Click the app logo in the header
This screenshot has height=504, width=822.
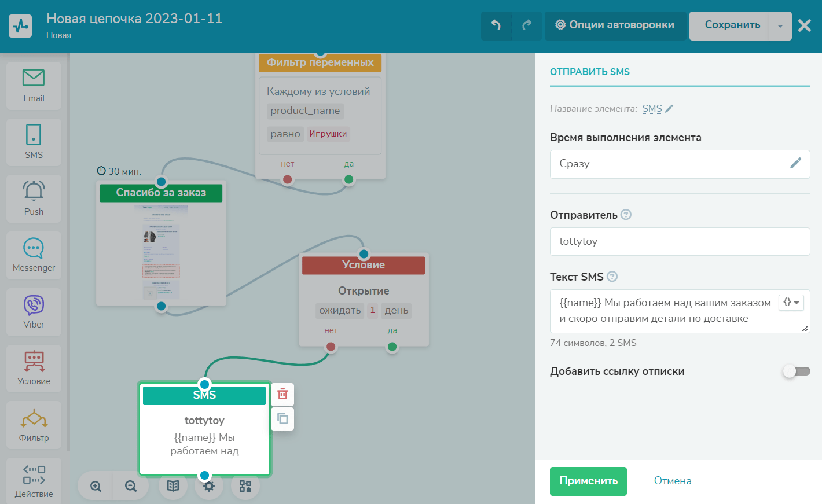pyautogui.click(x=20, y=26)
